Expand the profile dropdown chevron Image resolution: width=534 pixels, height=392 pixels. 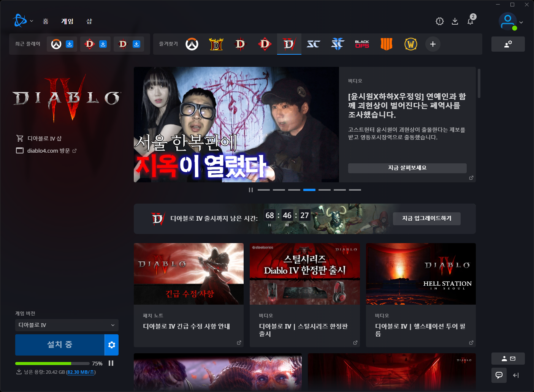[x=521, y=22]
